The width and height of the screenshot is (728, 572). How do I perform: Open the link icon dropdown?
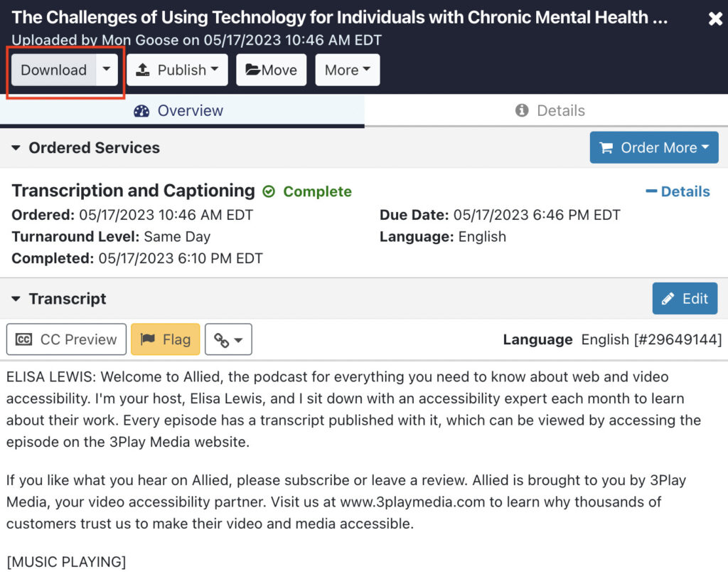(228, 339)
